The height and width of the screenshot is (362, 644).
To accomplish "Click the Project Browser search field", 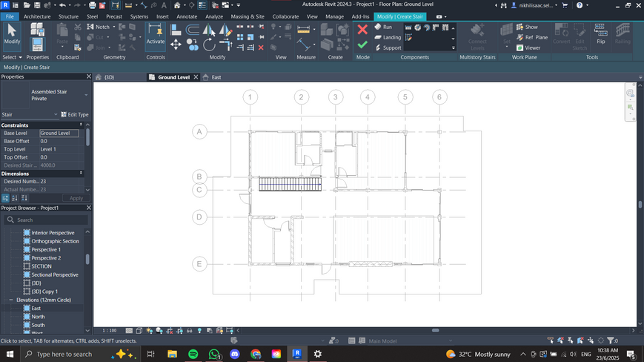I will [x=46, y=220].
